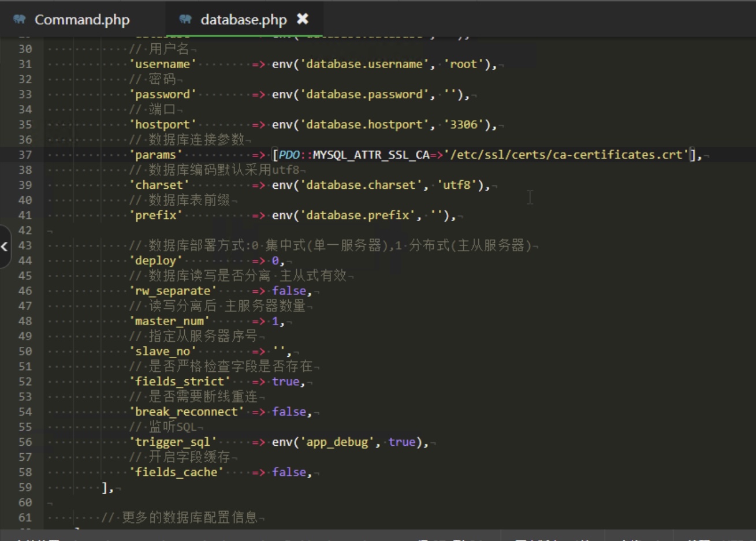Switch to the Command.php tab
The width and height of the screenshot is (756, 541).
coord(81,19)
